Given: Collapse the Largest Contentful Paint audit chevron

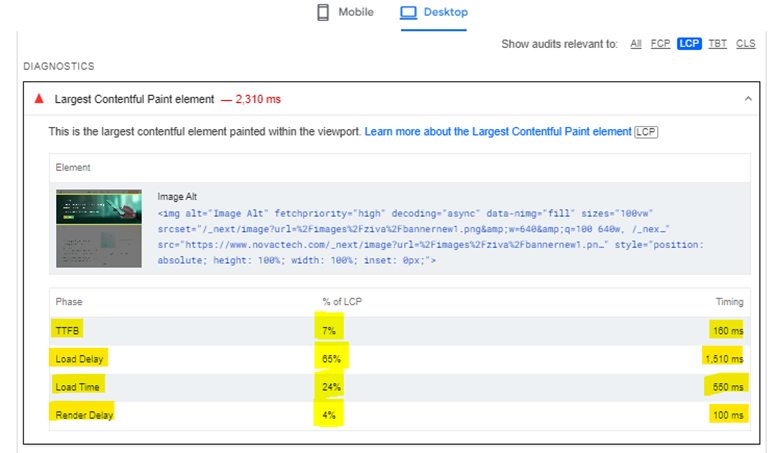Looking at the screenshot, I should click(x=749, y=99).
